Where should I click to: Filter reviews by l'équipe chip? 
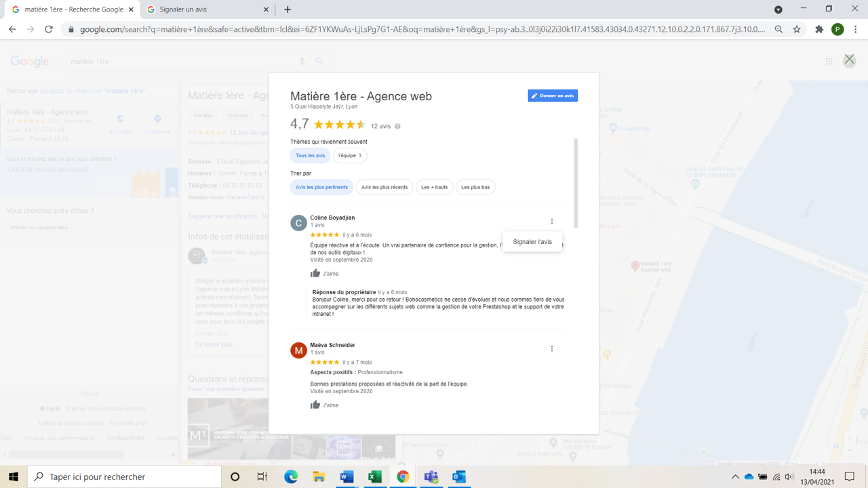tap(350, 156)
